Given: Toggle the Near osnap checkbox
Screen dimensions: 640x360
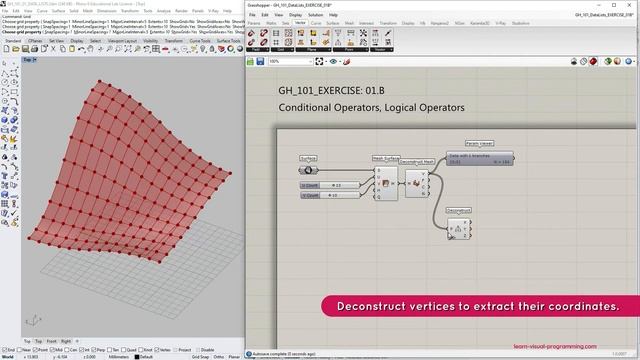Looking at the screenshot, I should pyautogui.click(x=20, y=350).
